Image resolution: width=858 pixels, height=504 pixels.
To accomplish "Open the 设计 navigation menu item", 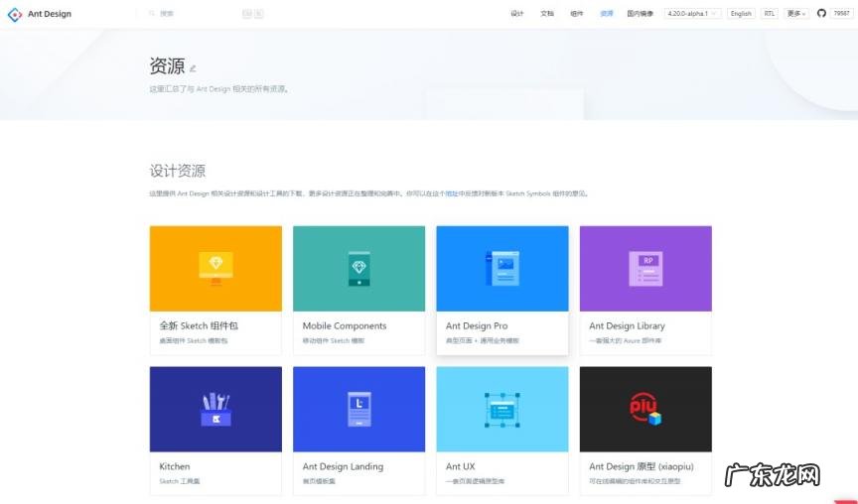I will click(517, 14).
